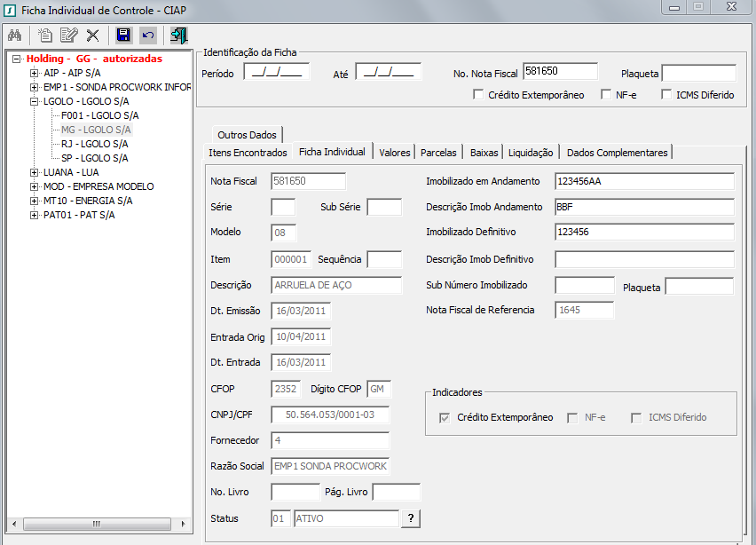Switch to the Valores tab
The width and height of the screenshot is (756, 545).
pyautogui.click(x=395, y=153)
